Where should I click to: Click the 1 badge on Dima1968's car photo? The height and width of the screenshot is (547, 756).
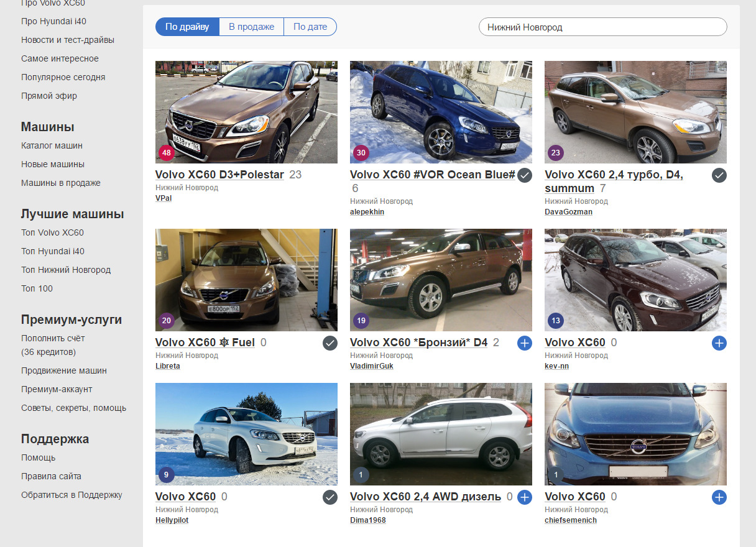pos(361,475)
